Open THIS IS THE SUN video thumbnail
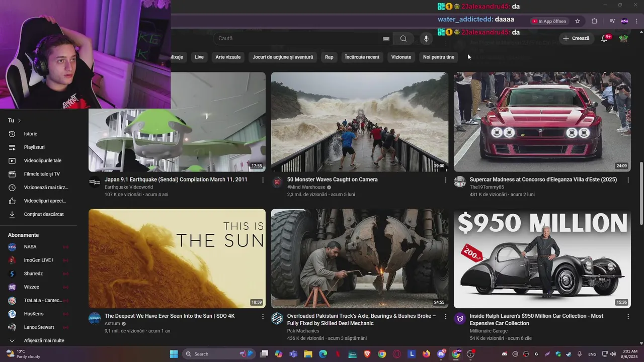 click(177, 258)
